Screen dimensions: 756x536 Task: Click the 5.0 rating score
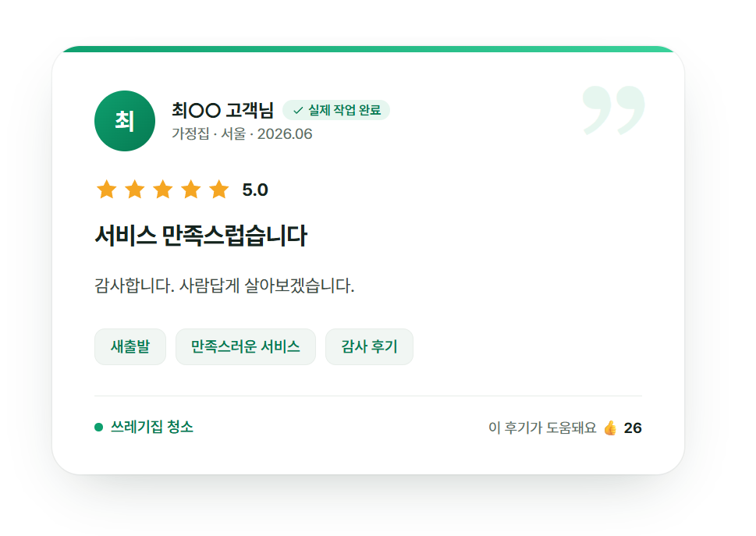click(255, 190)
